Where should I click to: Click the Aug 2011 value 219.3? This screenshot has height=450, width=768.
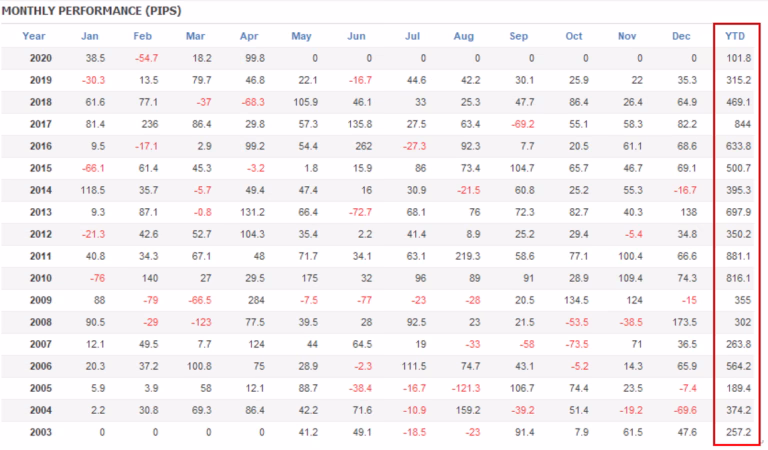pos(465,254)
